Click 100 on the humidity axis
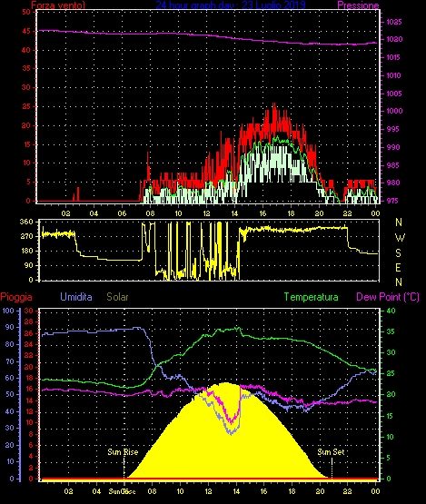 pyautogui.click(x=8, y=311)
